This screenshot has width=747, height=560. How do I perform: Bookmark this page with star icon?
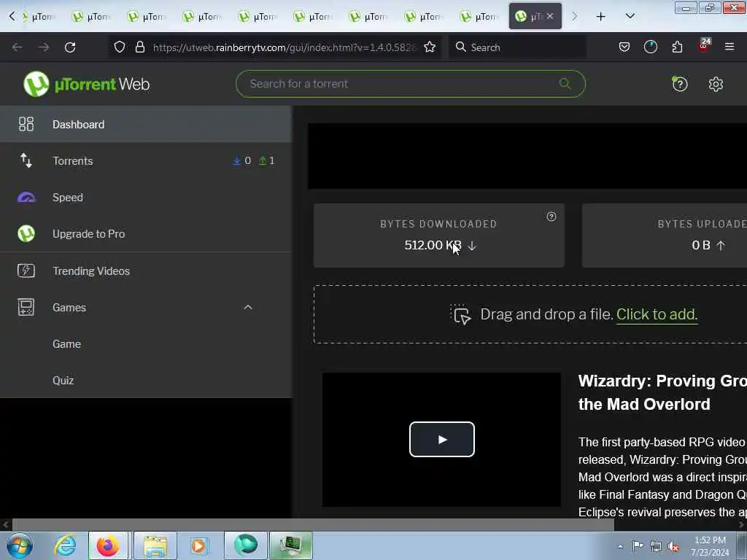pyautogui.click(x=430, y=47)
